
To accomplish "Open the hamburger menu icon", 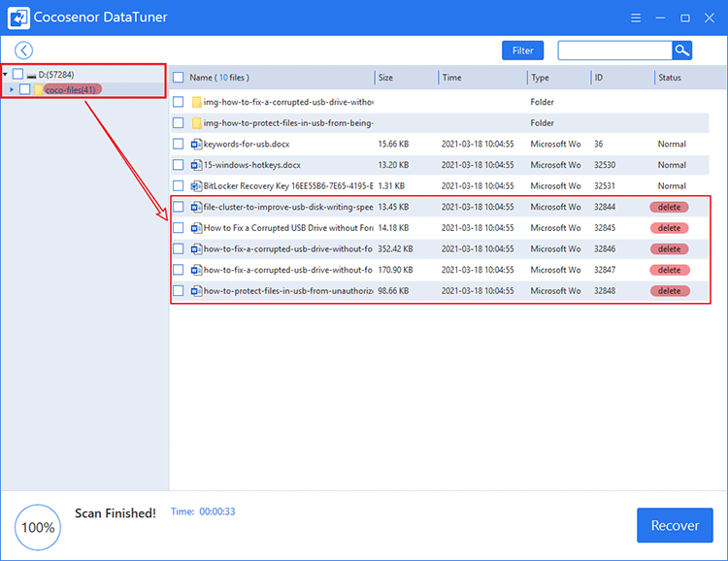I will coord(636,17).
